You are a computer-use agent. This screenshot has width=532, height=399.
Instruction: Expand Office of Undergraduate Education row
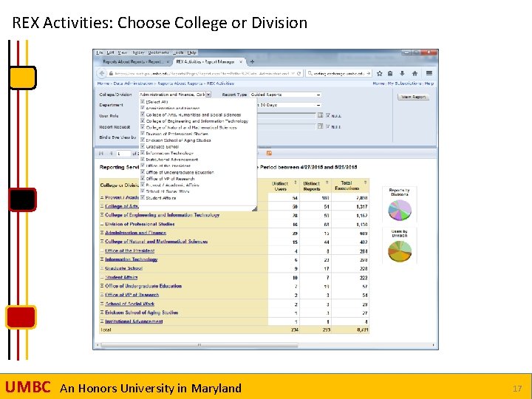pyautogui.click(x=102, y=286)
